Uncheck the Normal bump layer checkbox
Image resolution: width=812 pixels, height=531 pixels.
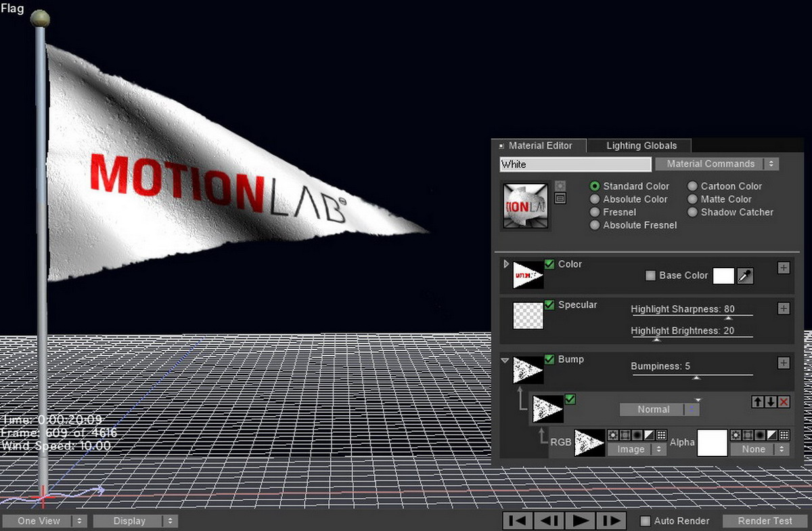point(570,400)
